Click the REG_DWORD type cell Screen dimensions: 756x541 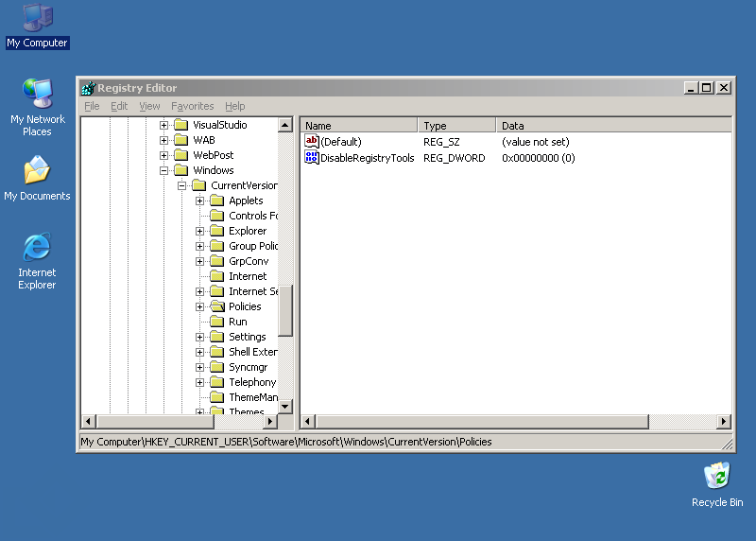tap(455, 158)
